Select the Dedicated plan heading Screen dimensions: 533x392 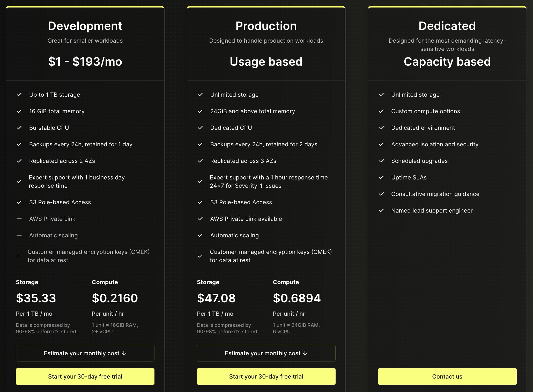click(447, 26)
